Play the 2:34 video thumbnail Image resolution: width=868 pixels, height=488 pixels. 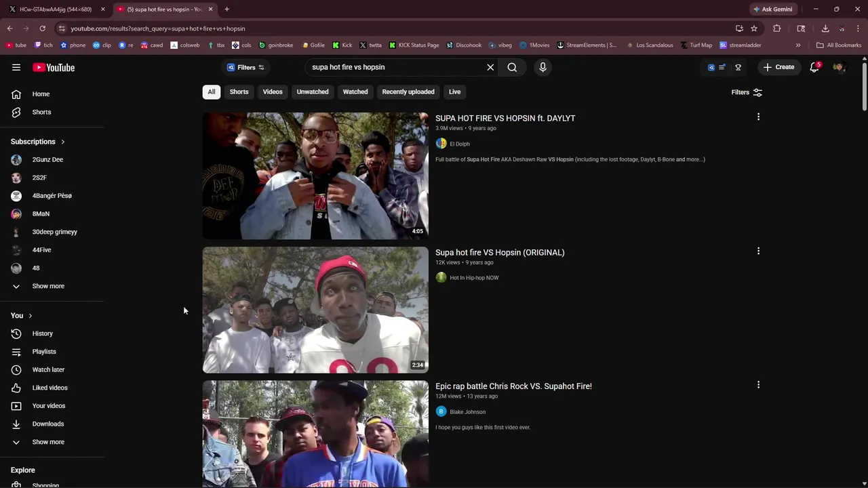[315, 310]
